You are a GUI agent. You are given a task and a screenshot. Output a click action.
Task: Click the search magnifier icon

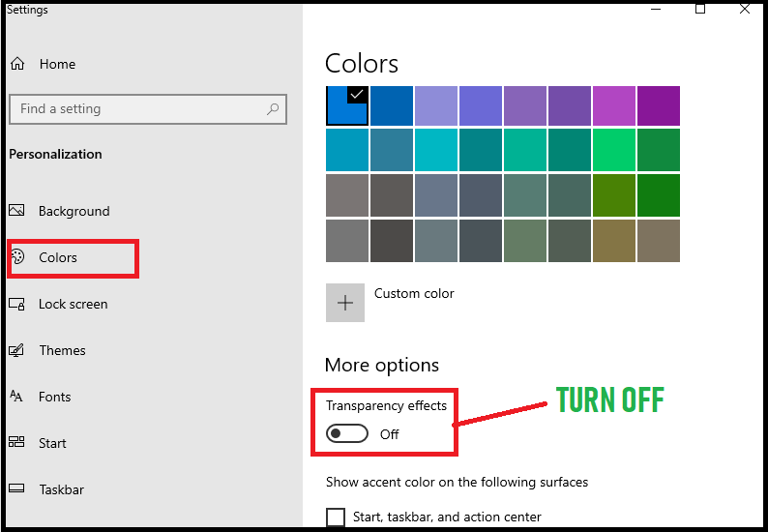273,108
